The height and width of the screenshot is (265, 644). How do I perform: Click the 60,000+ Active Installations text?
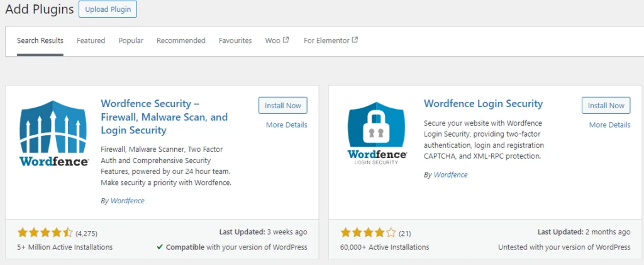[384, 247]
